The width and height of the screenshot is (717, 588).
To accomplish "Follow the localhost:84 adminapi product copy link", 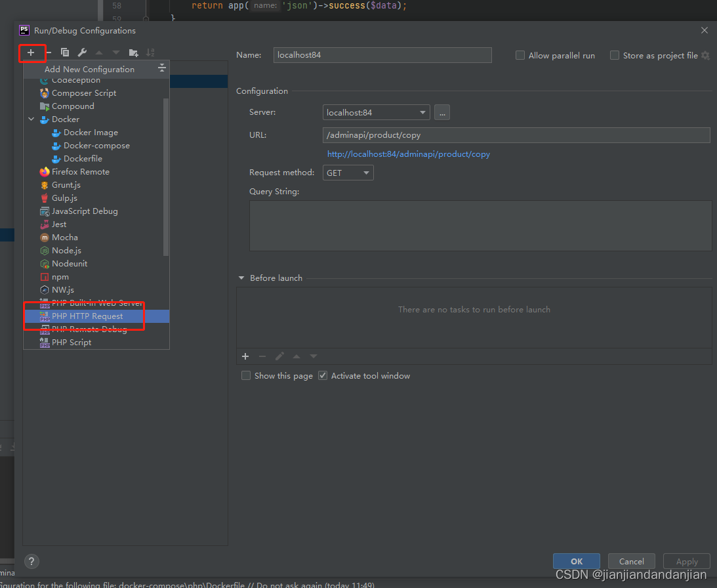I will (408, 154).
